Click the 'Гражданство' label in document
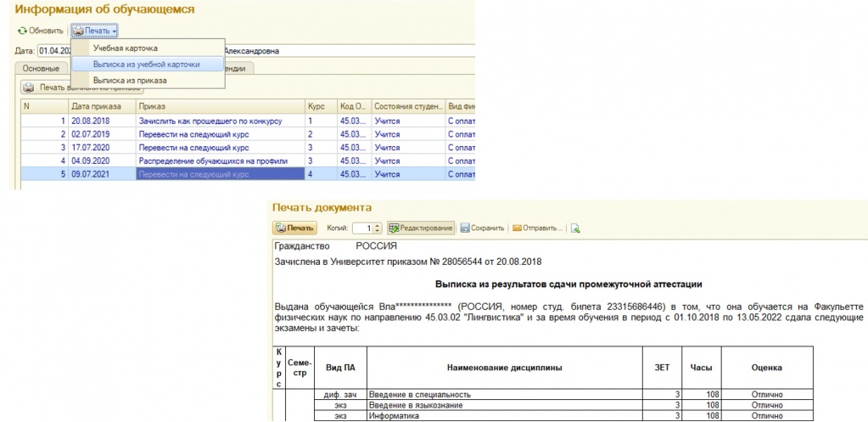 pos(302,246)
